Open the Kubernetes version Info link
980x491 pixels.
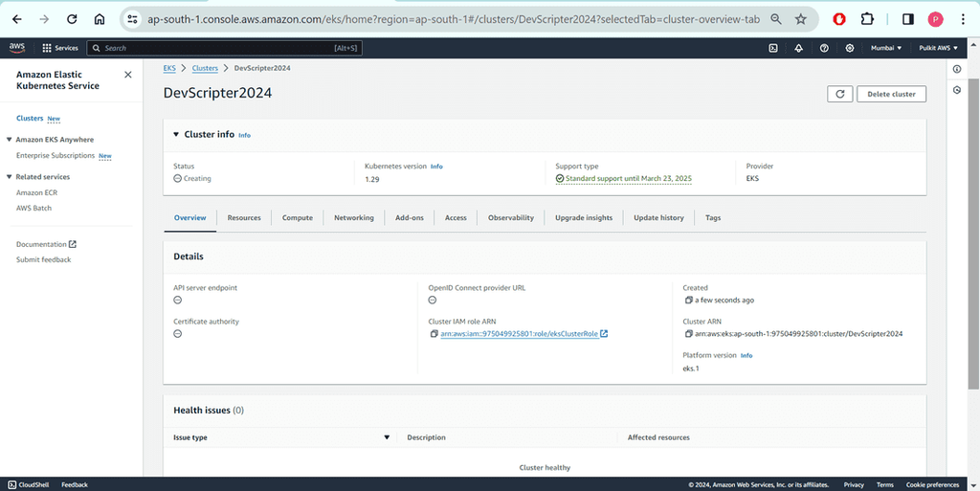[436, 167]
